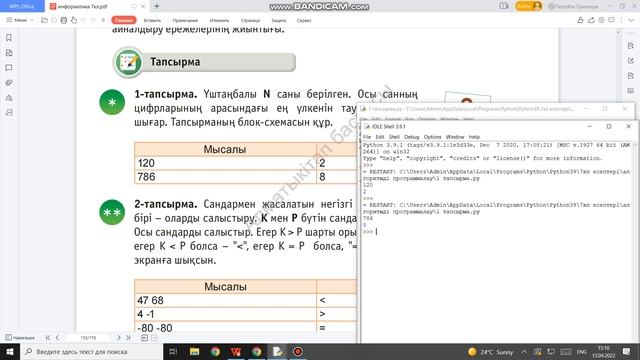Image resolution: width=640 pixels, height=360 pixels.
Task: Click the weather widget 24°C Sunny
Action: click(490, 352)
